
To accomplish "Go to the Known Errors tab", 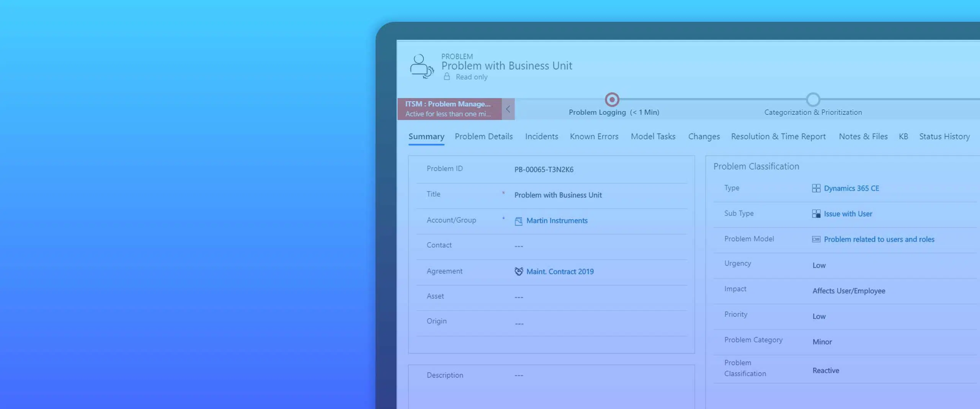I will [594, 137].
